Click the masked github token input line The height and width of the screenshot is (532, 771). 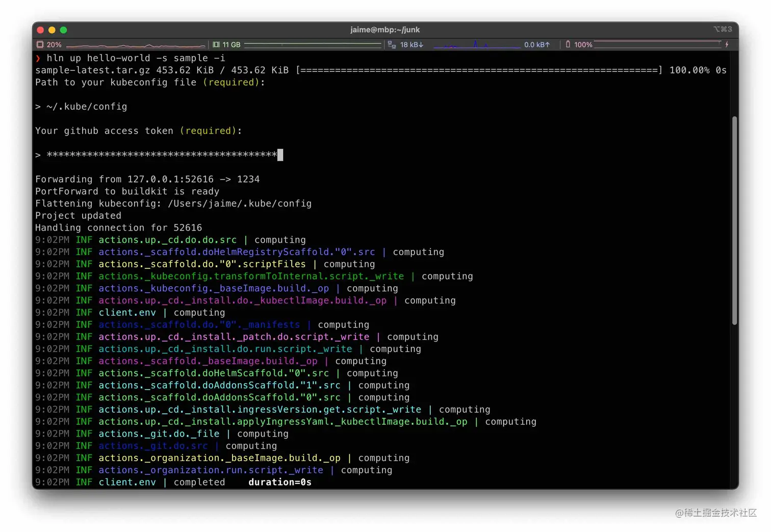(x=159, y=155)
